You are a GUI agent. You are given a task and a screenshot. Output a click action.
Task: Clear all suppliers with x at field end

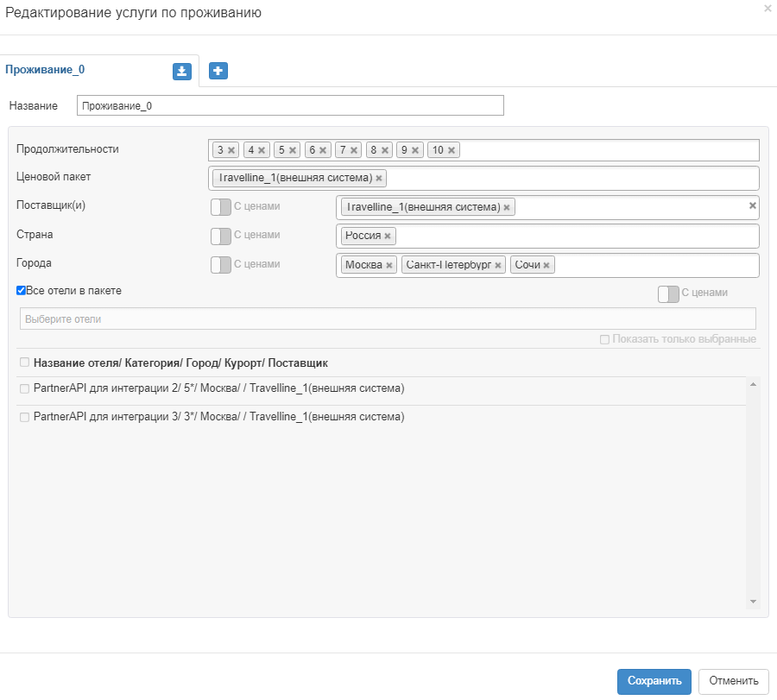[752, 205]
